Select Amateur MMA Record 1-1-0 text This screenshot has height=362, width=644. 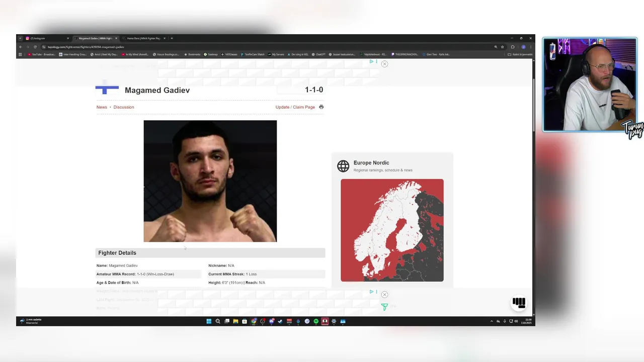pyautogui.click(x=135, y=274)
